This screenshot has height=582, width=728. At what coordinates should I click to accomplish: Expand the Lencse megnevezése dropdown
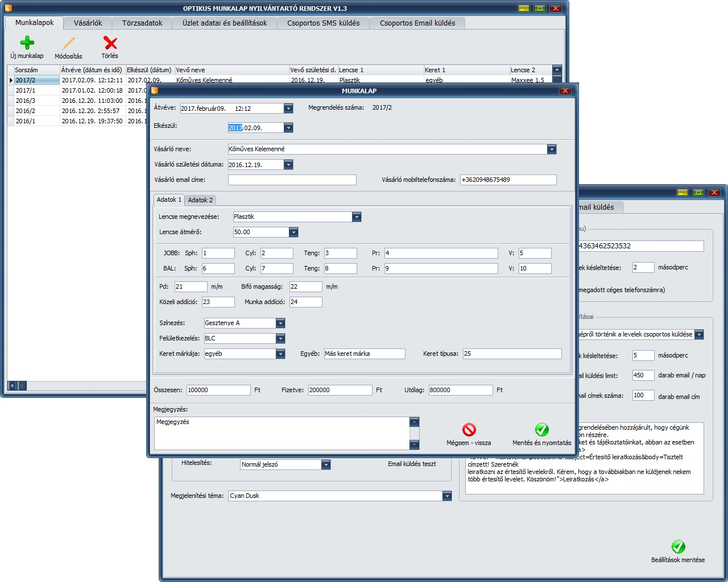[357, 217]
